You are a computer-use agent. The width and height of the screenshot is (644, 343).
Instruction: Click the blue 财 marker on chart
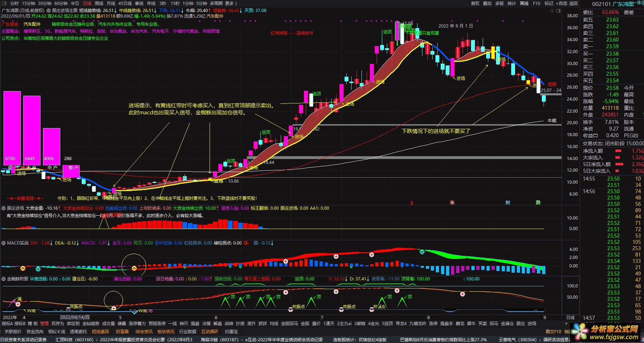tap(508, 203)
